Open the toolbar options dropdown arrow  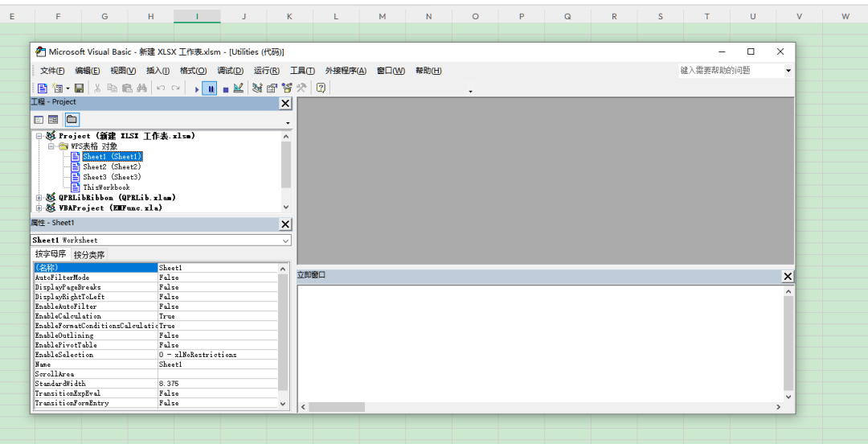point(470,92)
